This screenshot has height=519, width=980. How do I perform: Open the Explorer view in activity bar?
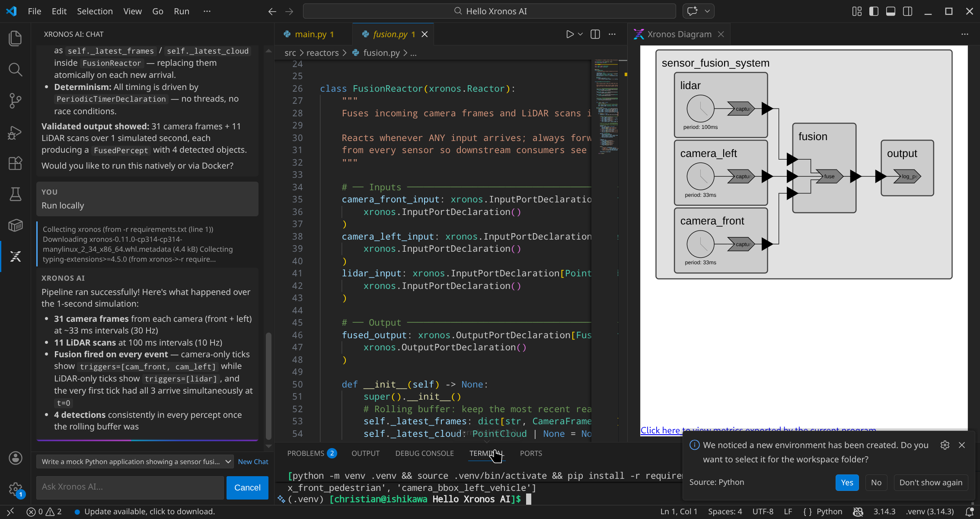pos(15,38)
